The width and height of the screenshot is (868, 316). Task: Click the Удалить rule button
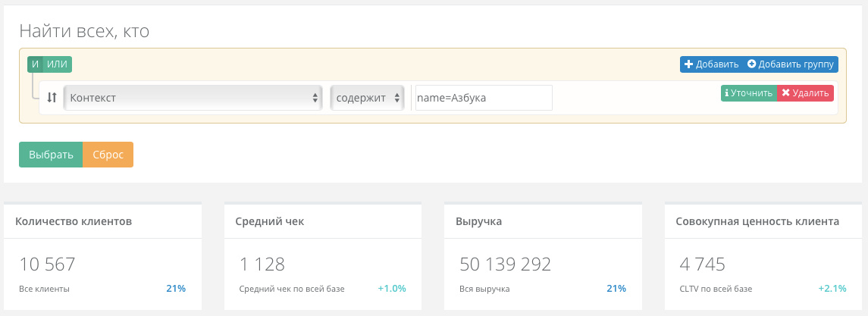805,93
